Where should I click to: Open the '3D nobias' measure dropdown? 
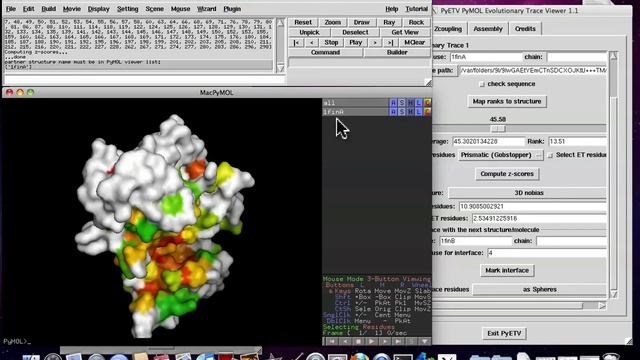tap(527, 193)
